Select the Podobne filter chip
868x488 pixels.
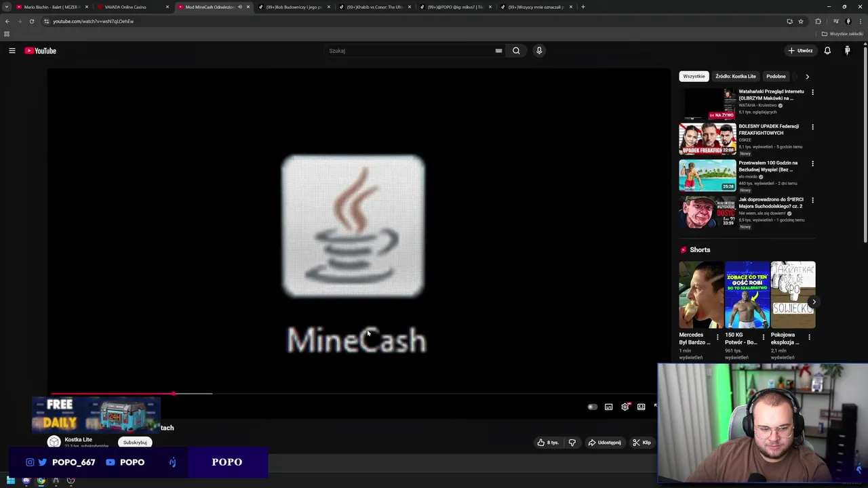(776, 77)
